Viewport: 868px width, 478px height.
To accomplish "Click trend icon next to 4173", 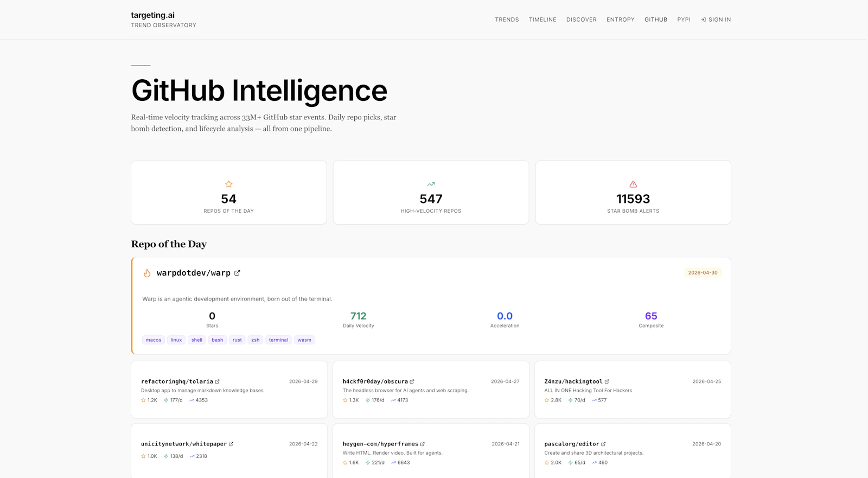I will (393, 400).
